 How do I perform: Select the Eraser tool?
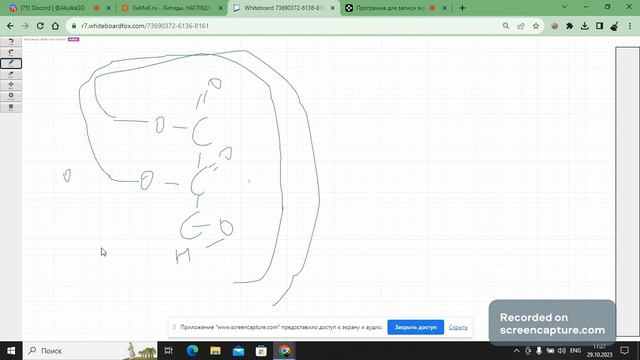click(11, 74)
